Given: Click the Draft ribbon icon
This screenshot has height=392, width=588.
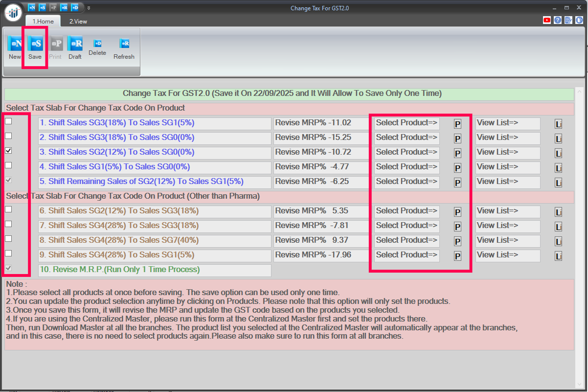Looking at the screenshot, I should pyautogui.click(x=75, y=45).
